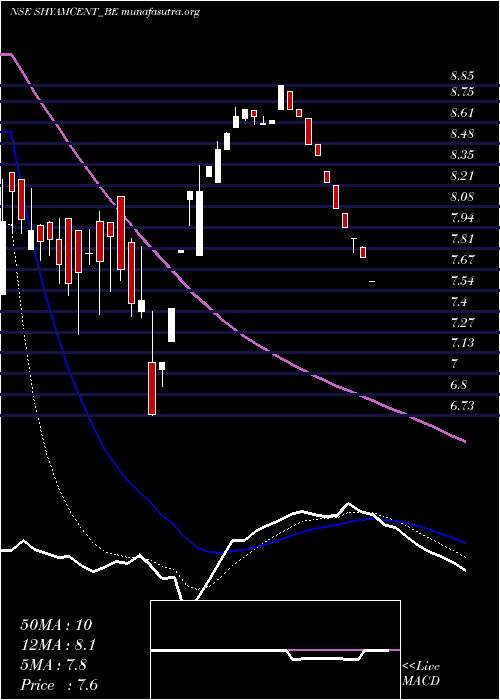The width and height of the screenshot is (500, 700).
Task: Click the 8.75 price axis label
Action: point(462,92)
